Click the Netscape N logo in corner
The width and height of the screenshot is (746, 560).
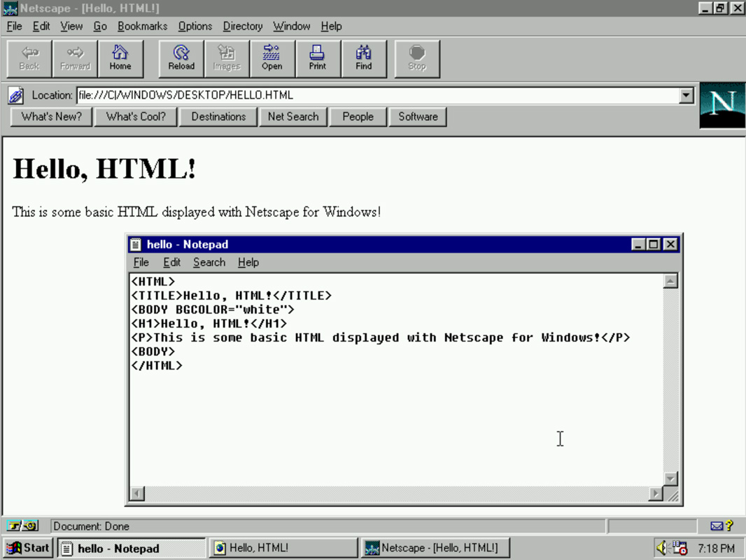[722, 106]
